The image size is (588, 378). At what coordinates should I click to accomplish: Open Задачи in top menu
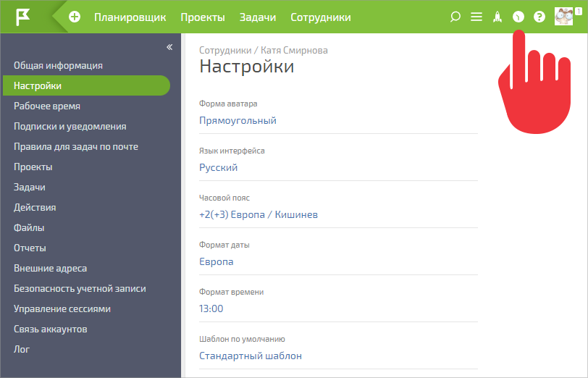[258, 17]
